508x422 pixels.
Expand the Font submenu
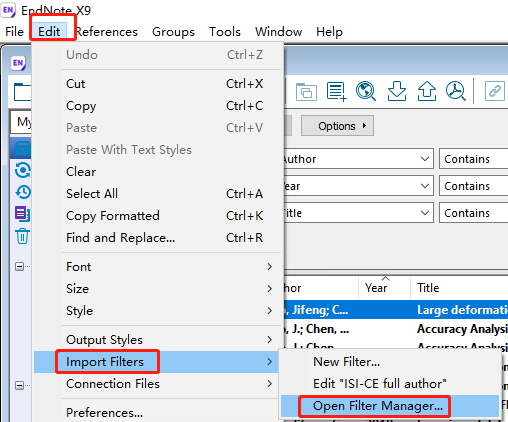(157, 267)
